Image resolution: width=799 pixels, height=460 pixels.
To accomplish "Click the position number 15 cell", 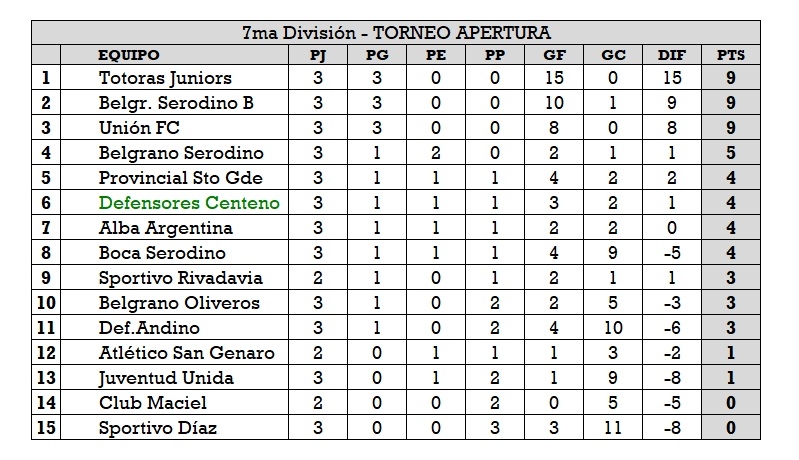I will coord(46,428).
